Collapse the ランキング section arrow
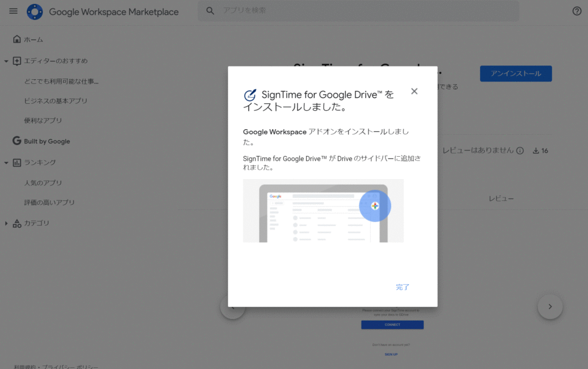Screen dimensions: 588x369 6,162
